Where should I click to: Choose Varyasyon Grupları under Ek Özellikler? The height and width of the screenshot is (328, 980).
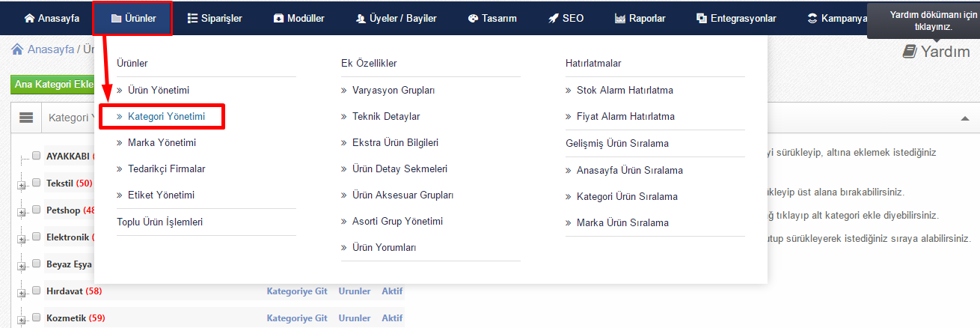pos(393,90)
